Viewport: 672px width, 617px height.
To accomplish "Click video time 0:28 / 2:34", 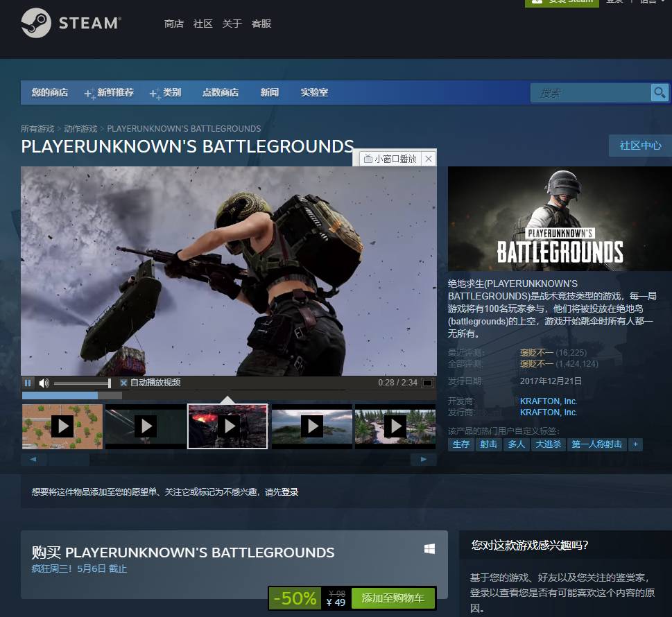I will (397, 383).
